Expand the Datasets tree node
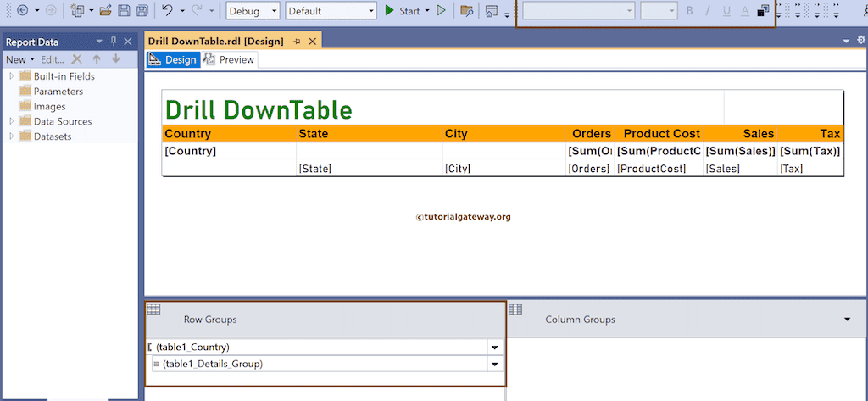 coord(12,136)
